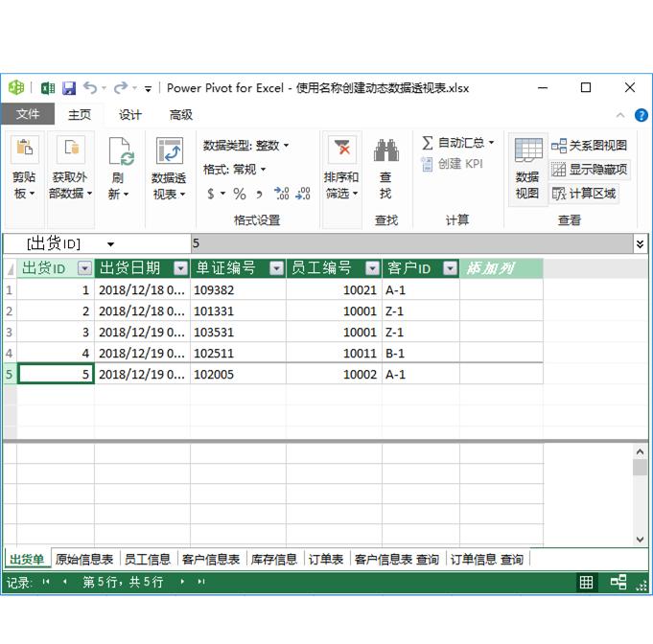
Task: Save the workbook with the floppy icon
Action: (69, 88)
